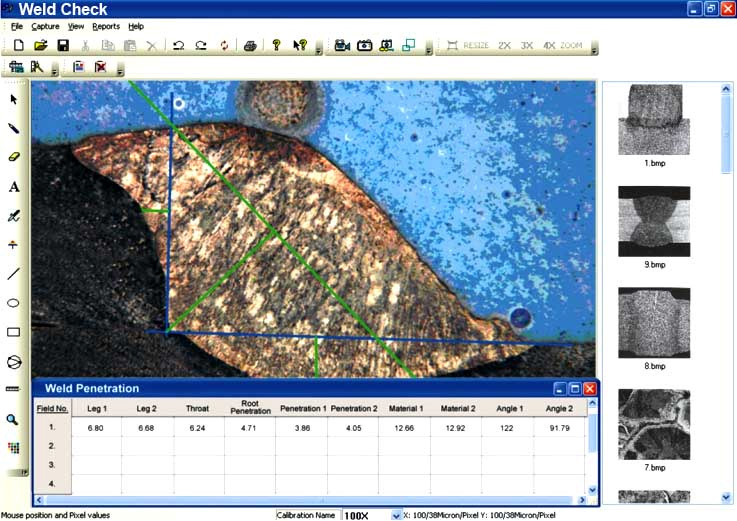Click the redo arrow icon

click(201, 46)
